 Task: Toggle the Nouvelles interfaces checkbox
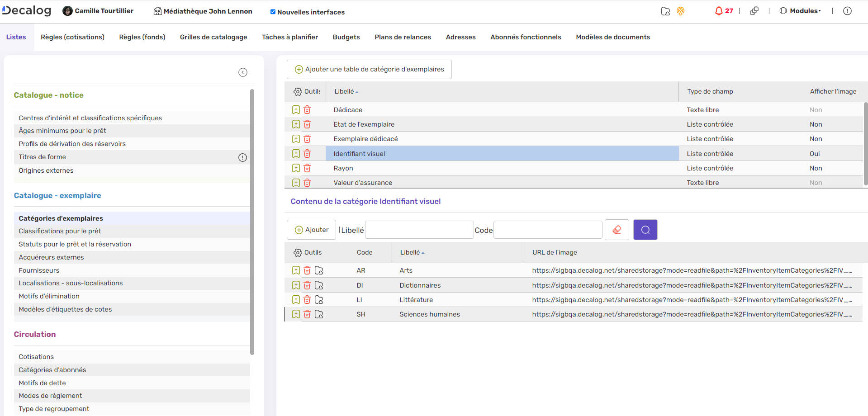pyautogui.click(x=273, y=12)
